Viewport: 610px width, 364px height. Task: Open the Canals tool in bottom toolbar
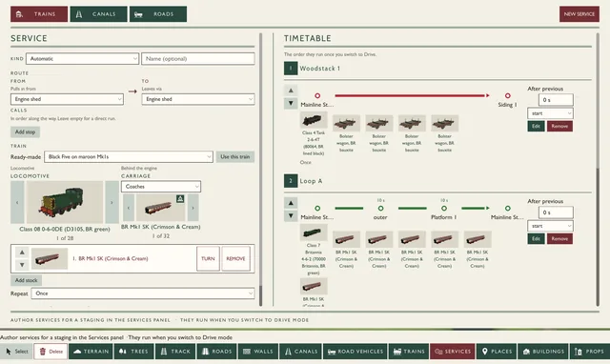point(301,352)
